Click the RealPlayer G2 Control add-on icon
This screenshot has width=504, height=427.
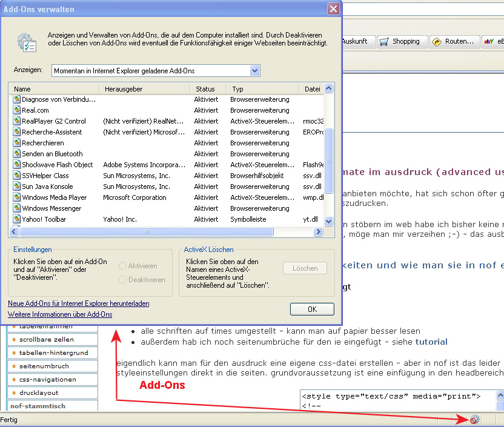[x=17, y=121]
